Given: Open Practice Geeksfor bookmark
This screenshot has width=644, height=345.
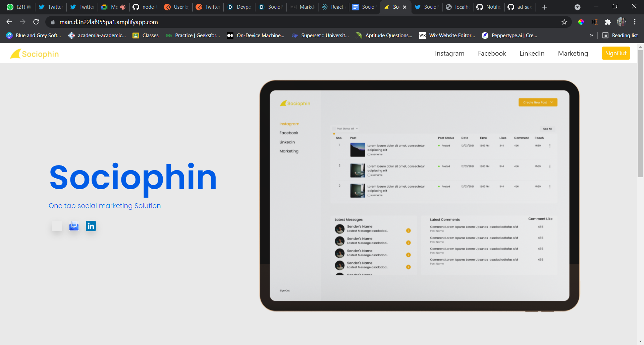Looking at the screenshot, I should coord(193,35).
